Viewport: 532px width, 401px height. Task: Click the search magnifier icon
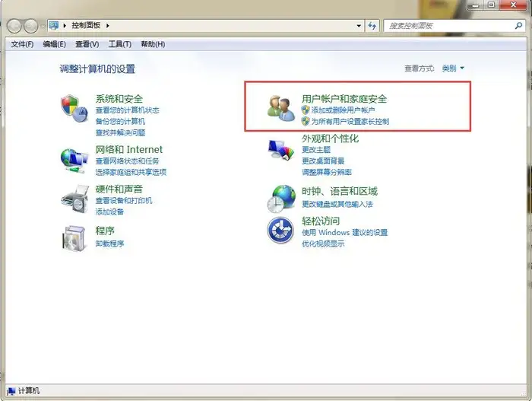coord(518,25)
